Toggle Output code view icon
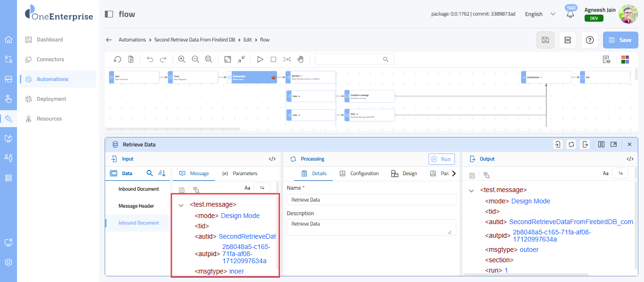Screen dimensions: 644x282 click(x=630, y=159)
